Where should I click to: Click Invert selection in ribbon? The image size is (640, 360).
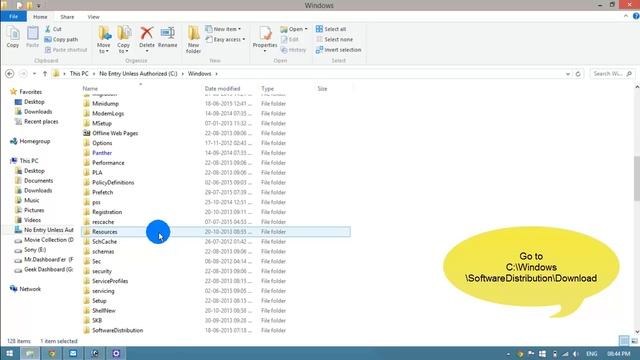(338, 50)
